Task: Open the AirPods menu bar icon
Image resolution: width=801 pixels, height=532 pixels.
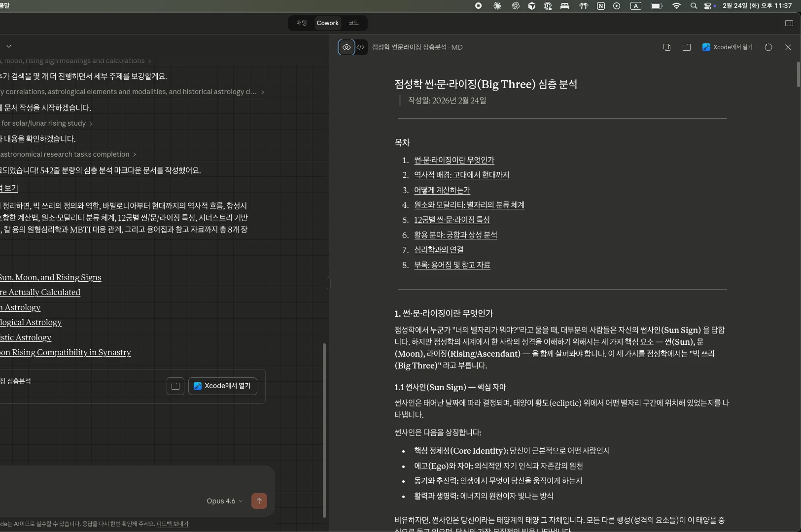Action: point(584,6)
